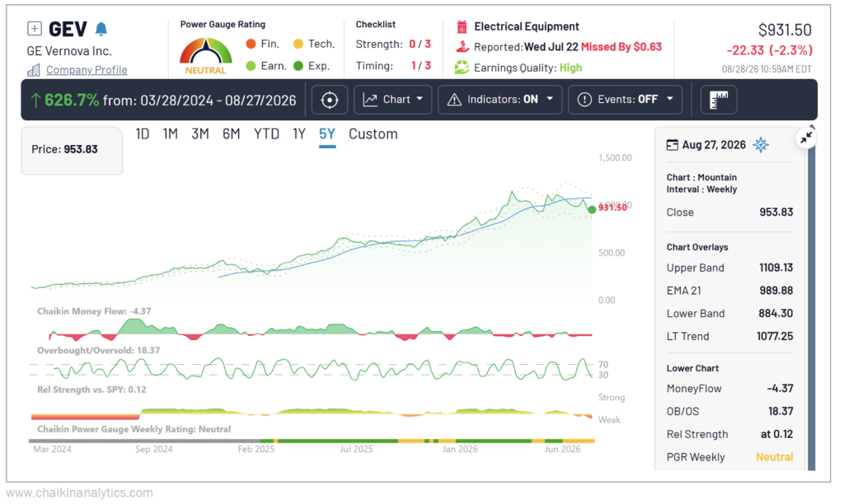Click the Tech. yellow rating dot
The height and width of the screenshot is (504, 844).
[x=298, y=44]
